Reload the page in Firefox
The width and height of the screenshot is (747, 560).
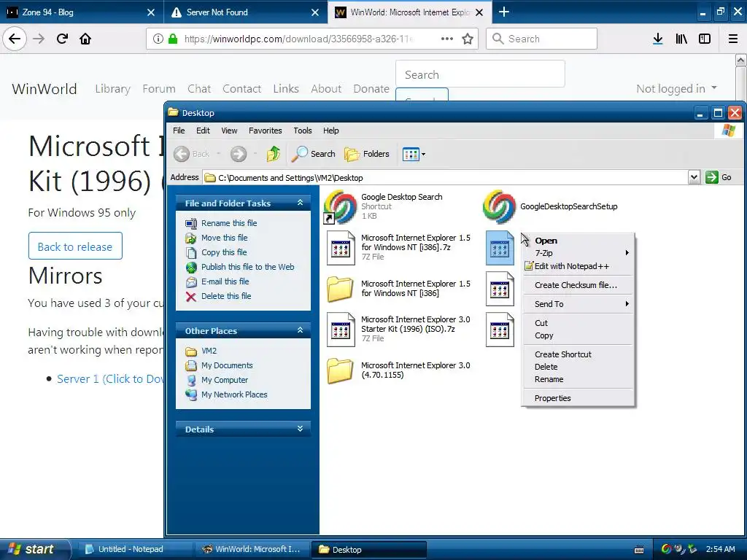click(62, 39)
